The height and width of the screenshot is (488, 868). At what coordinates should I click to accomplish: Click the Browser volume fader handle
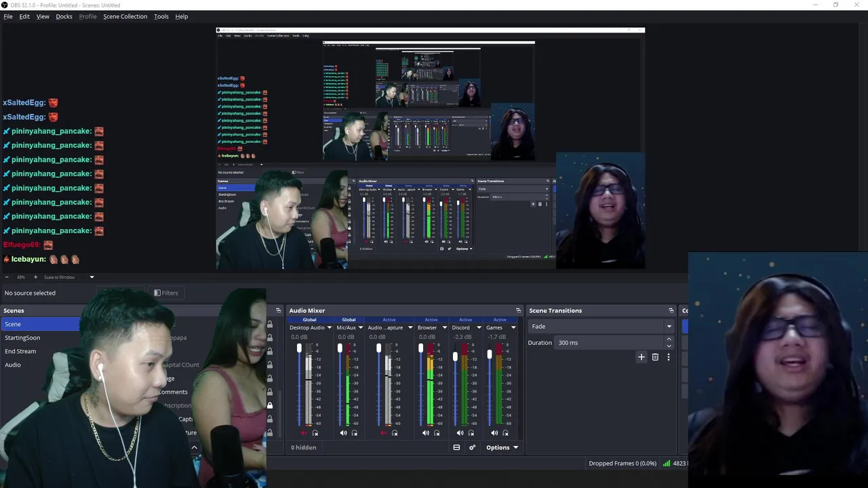click(x=420, y=348)
